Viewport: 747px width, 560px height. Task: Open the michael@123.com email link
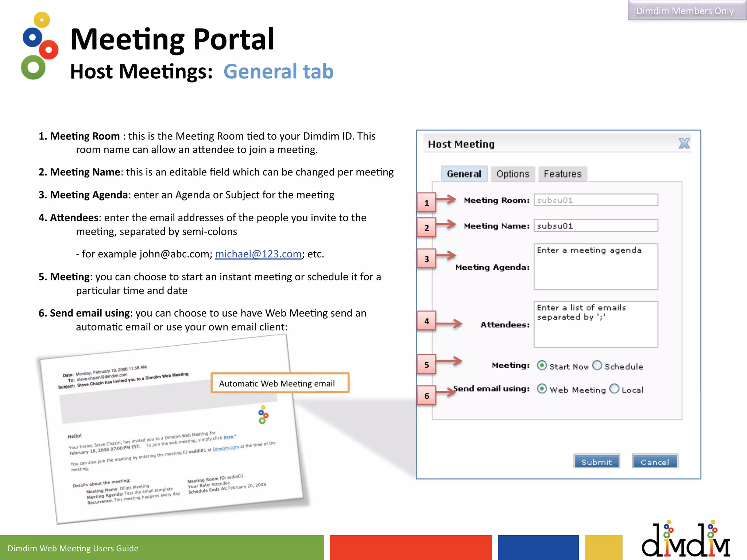pos(258,254)
